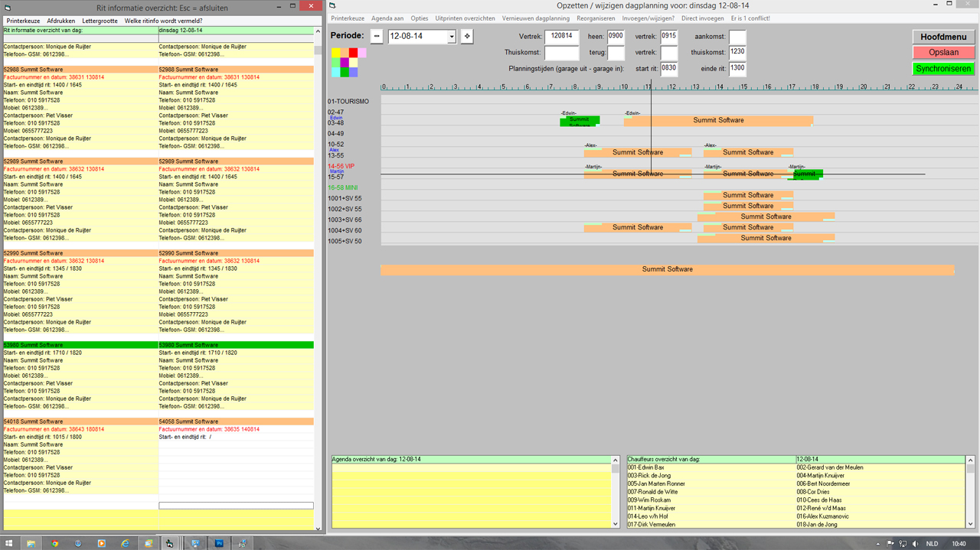Click the minus button next to Periode
980x550 pixels.
377,37
